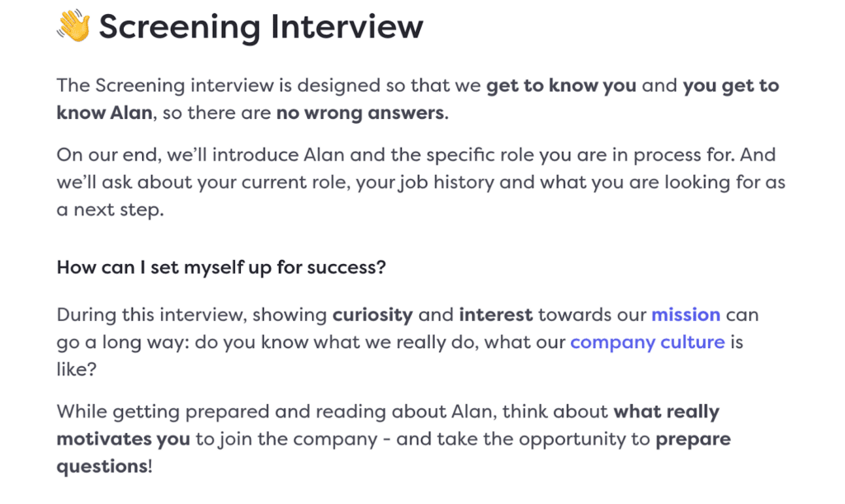Screen dimensions: 845x504
Task: Click the "How can I set myself up for success?" subheading
Action: [221, 267]
